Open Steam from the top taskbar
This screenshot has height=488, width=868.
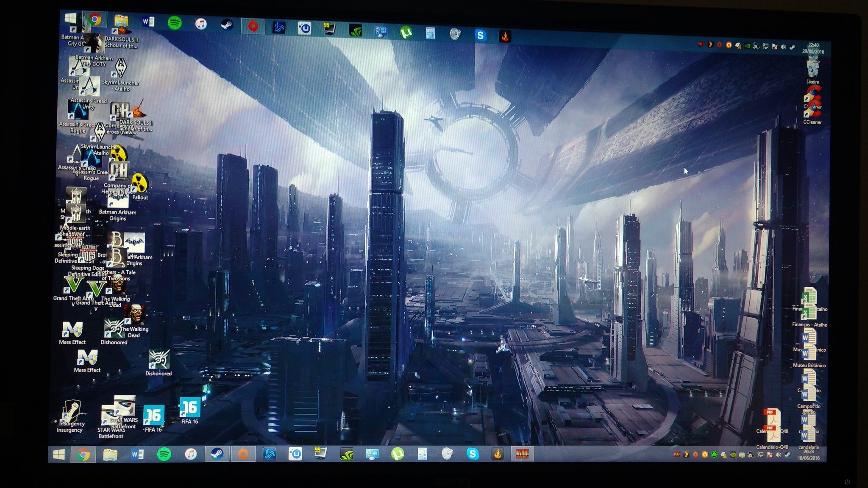point(227,25)
